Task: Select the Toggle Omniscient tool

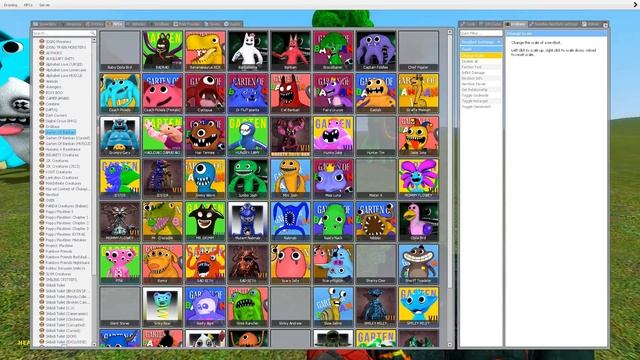Action: (481, 107)
